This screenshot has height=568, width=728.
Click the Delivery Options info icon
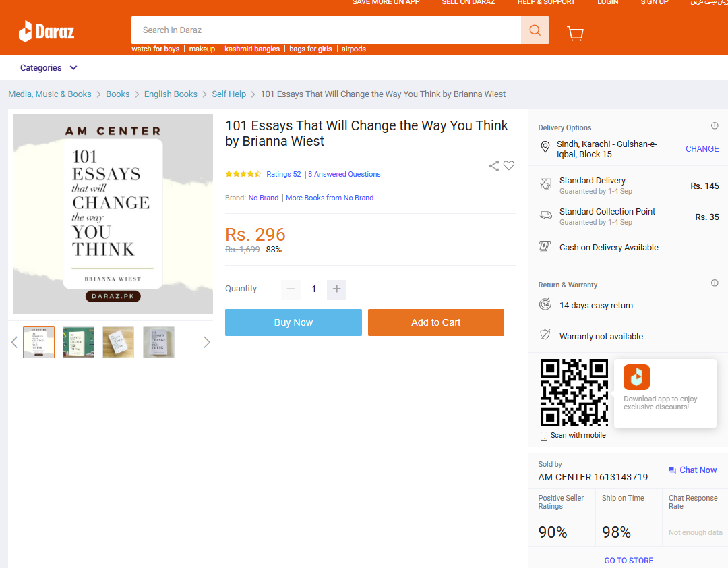715,125
